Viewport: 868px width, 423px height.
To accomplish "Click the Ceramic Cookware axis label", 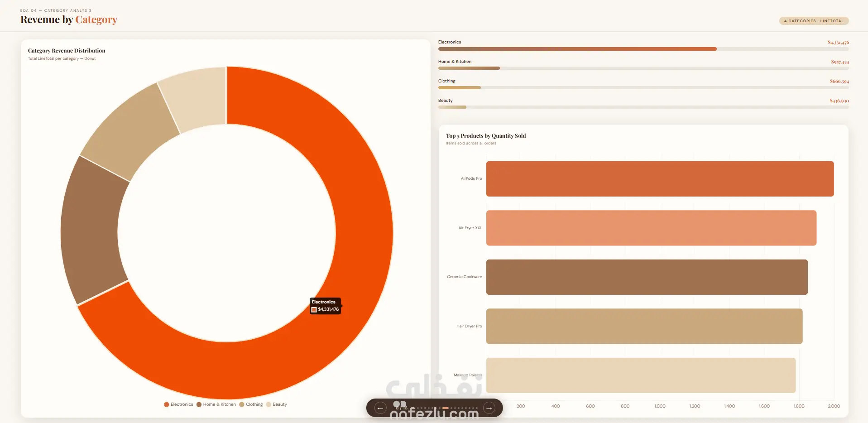I will click(465, 277).
